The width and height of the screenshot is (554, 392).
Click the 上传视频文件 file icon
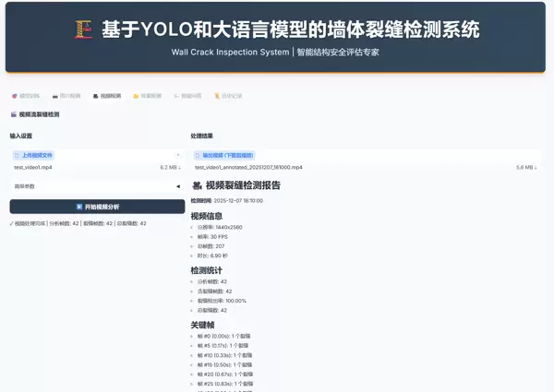[x=16, y=156]
